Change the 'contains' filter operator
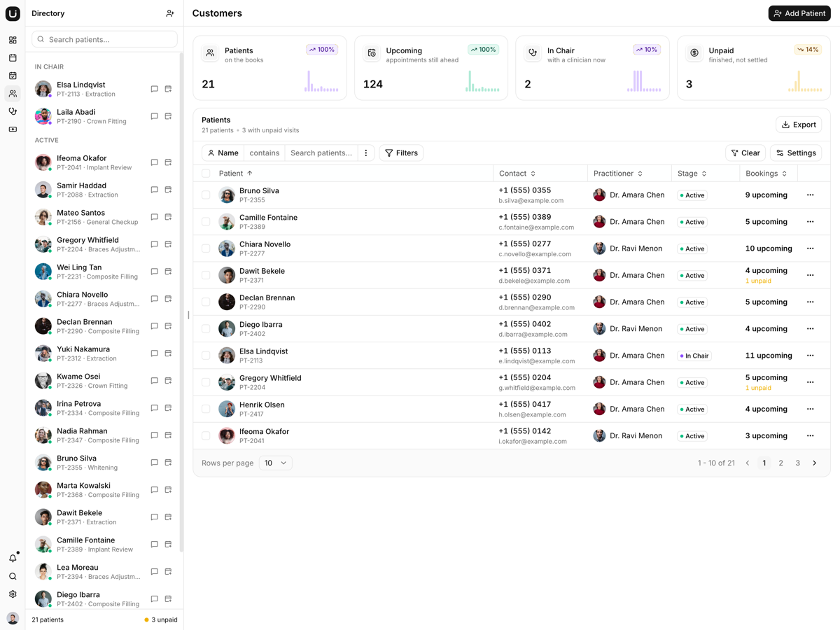Viewport: 840px width, 630px height. pos(265,153)
